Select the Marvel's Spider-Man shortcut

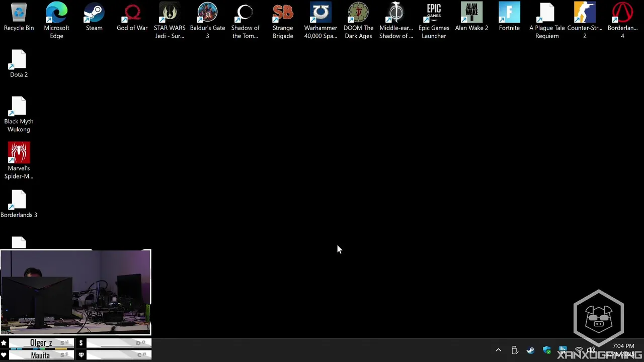(19, 161)
